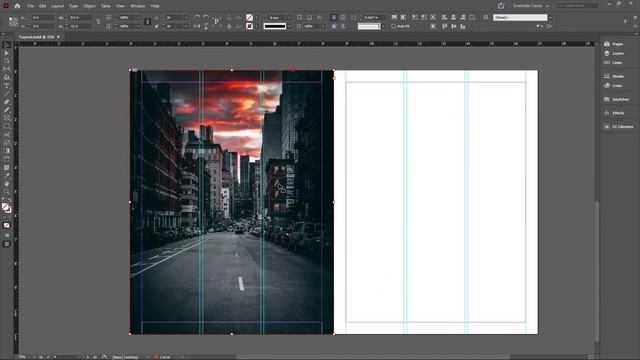
Task: Close the Layout document tab
Action: click(58, 37)
